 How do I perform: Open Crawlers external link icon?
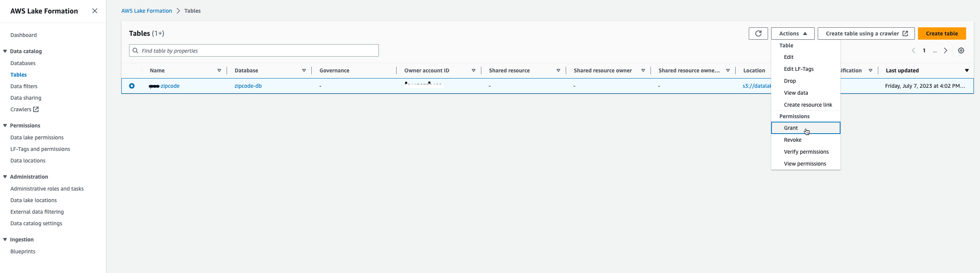pyautogui.click(x=36, y=109)
